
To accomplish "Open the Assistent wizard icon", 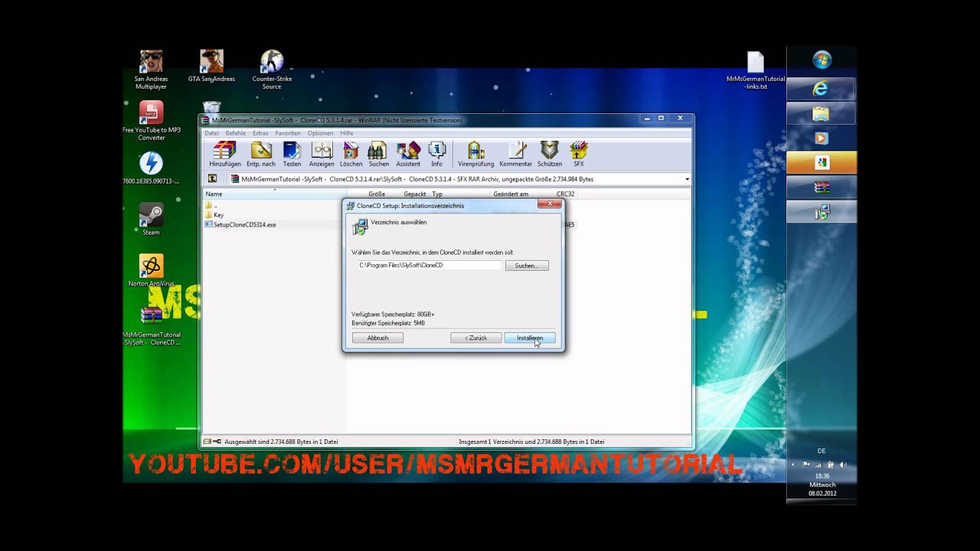I will [408, 154].
